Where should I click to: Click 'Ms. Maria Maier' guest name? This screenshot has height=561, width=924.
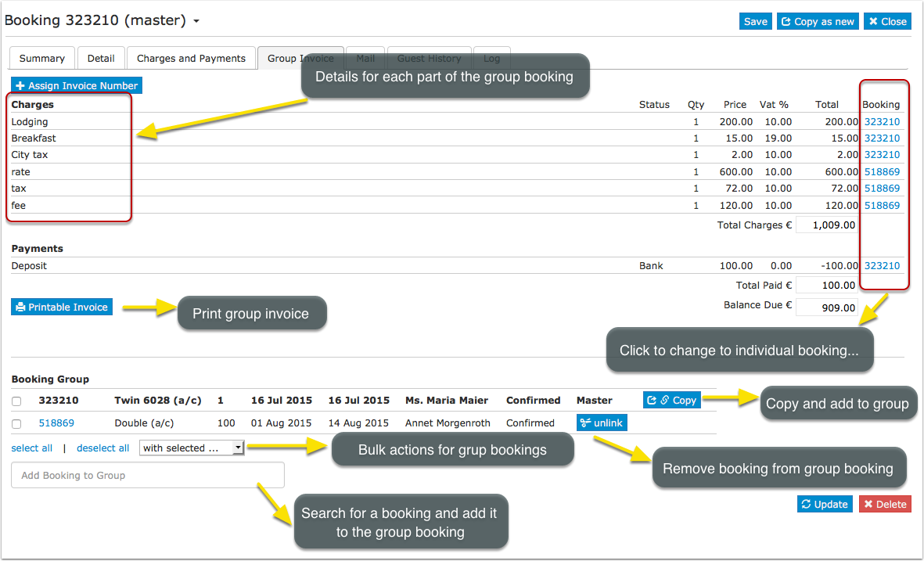[447, 401]
